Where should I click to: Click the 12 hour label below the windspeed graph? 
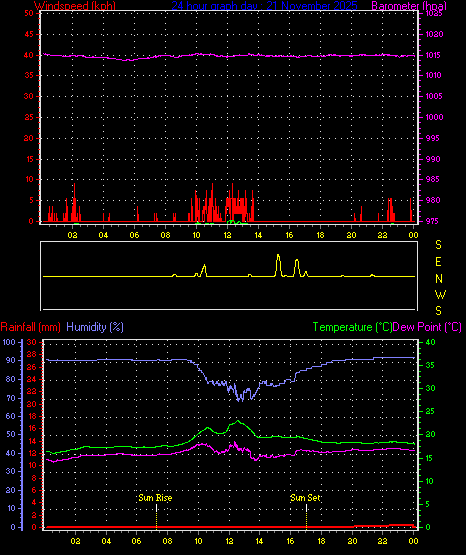pos(228,235)
